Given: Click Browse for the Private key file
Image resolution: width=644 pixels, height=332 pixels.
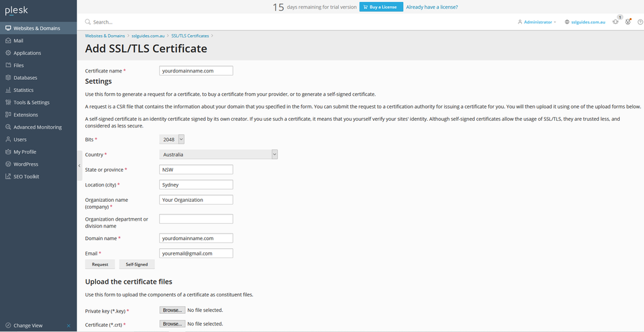Looking at the screenshot, I should click(x=172, y=311).
